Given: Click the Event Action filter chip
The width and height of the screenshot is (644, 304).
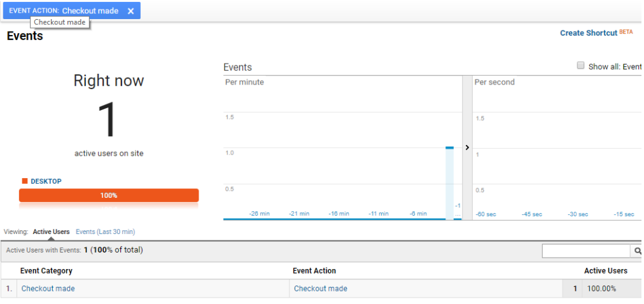Looking at the screenshot, I should click(x=72, y=11).
